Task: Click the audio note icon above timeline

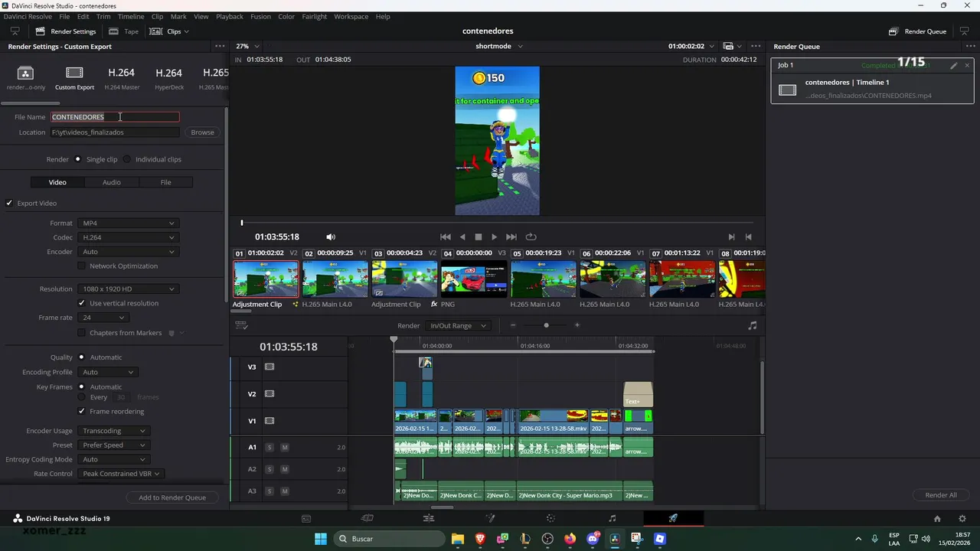Action: click(752, 325)
